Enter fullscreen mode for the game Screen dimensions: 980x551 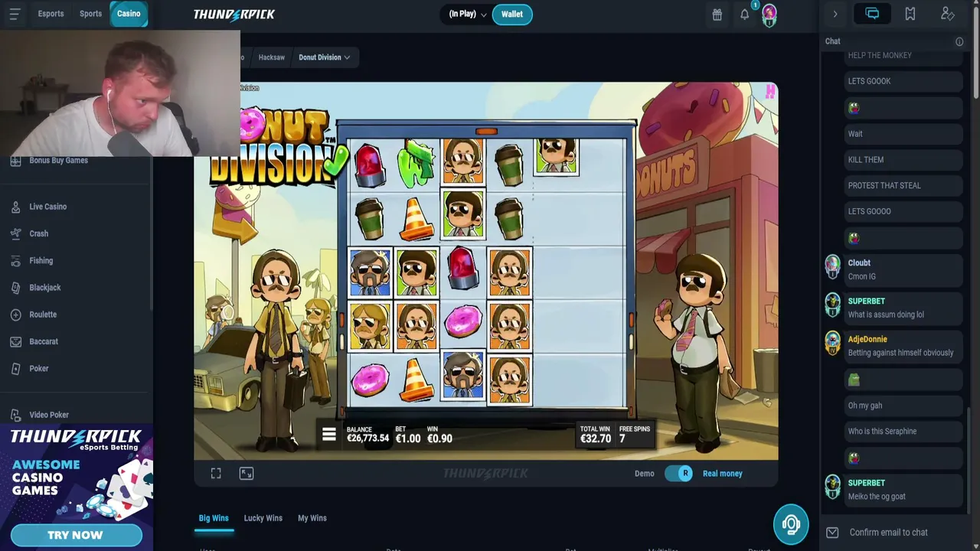(x=216, y=474)
